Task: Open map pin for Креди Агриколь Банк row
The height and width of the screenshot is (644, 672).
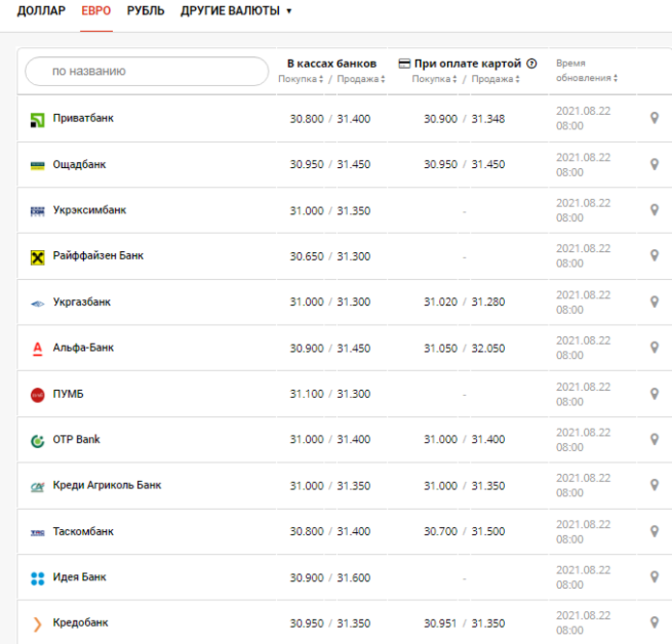Action: (654, 485)
